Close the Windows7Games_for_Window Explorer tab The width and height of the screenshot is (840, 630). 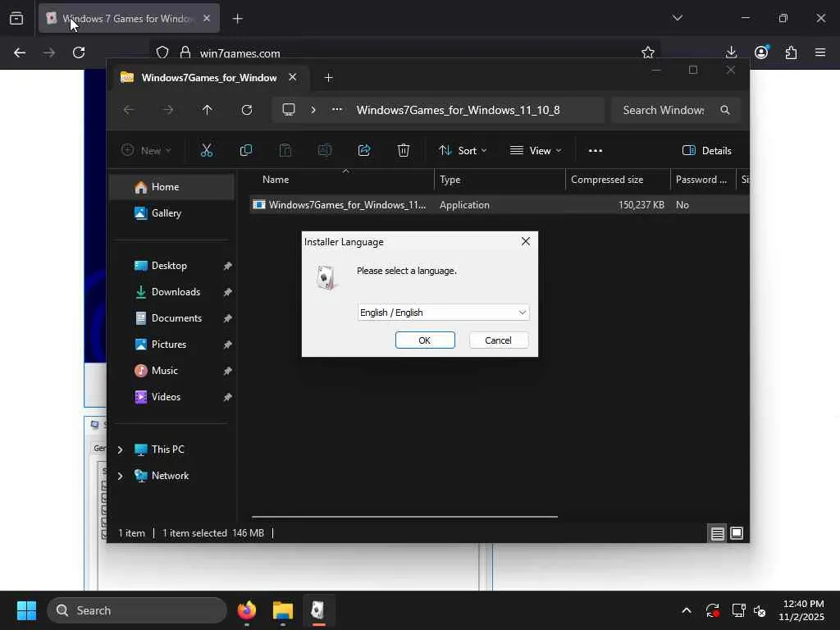[293, 77]
